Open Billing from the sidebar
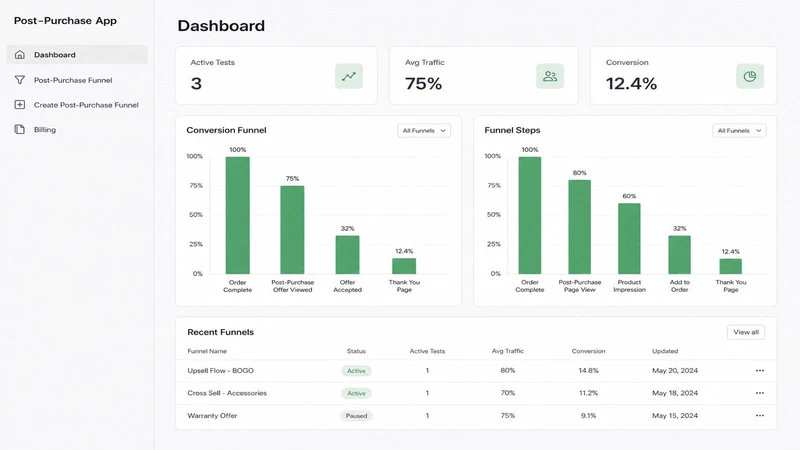The height and width of the screenshot is (450, 800). coord(77,129)
